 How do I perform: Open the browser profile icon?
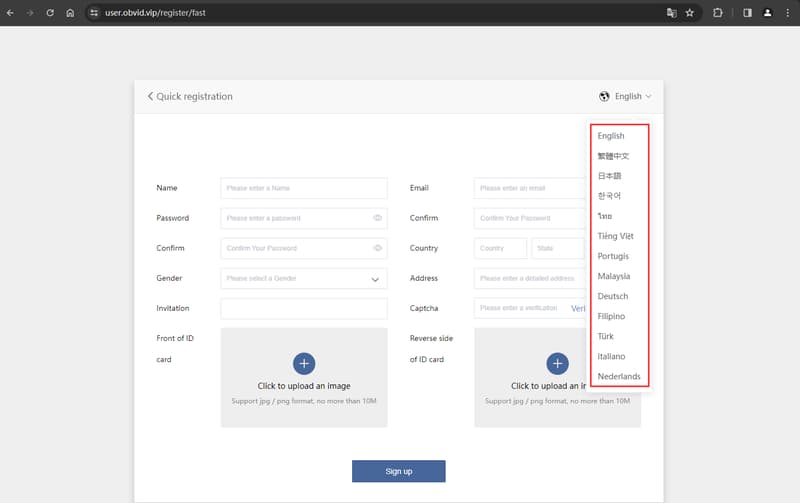point(767,13)
